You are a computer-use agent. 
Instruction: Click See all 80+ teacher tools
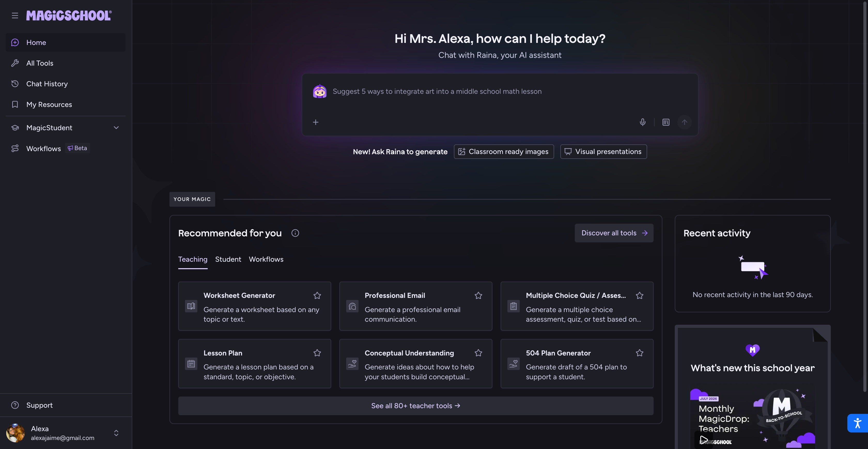(416, 406)
